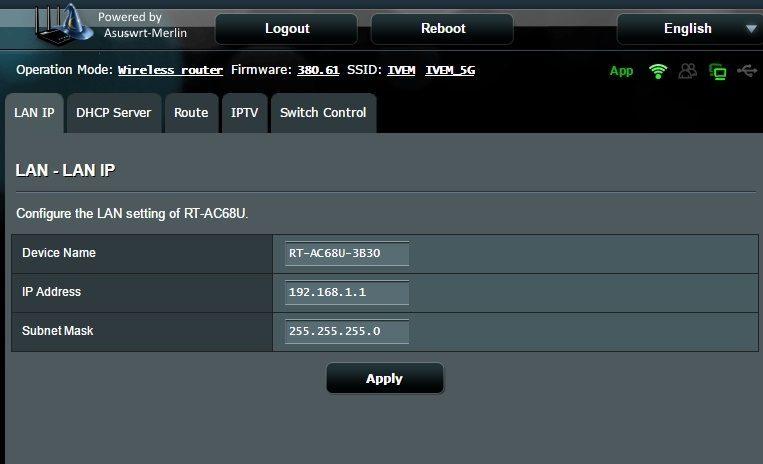Open the App link in status bar
This screenshot has height=464, width=763.
click(x=621, y=71)
